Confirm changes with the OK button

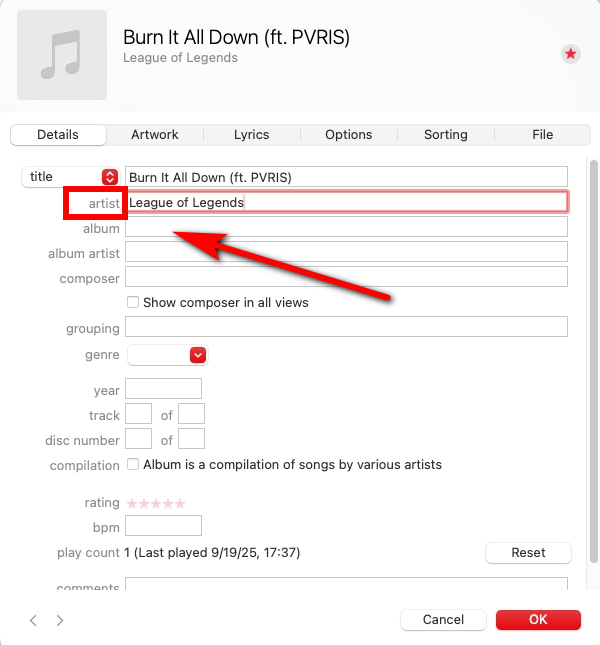click(538, 619)
